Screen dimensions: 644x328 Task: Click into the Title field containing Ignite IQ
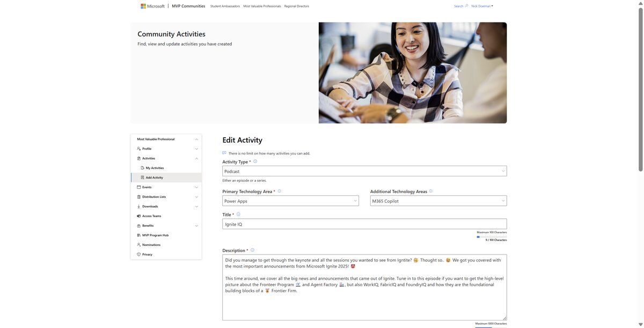pyautogui.click(x=364, y=224)
